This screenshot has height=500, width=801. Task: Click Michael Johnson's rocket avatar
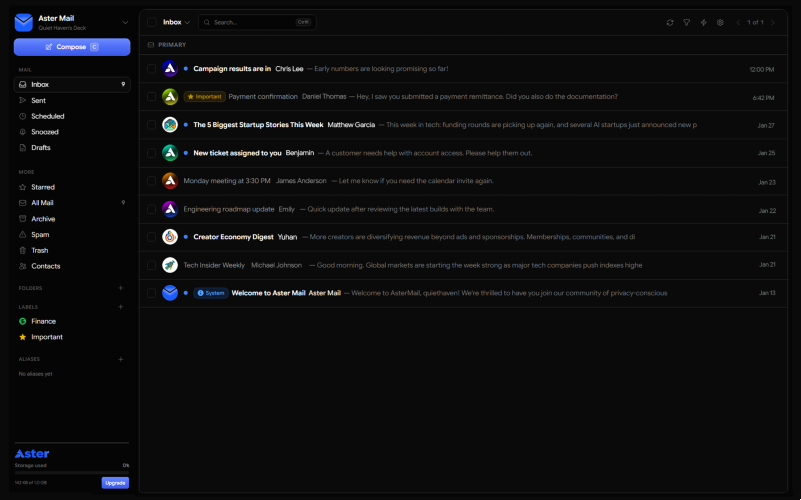pyautogui.click(x=170, y=265)
